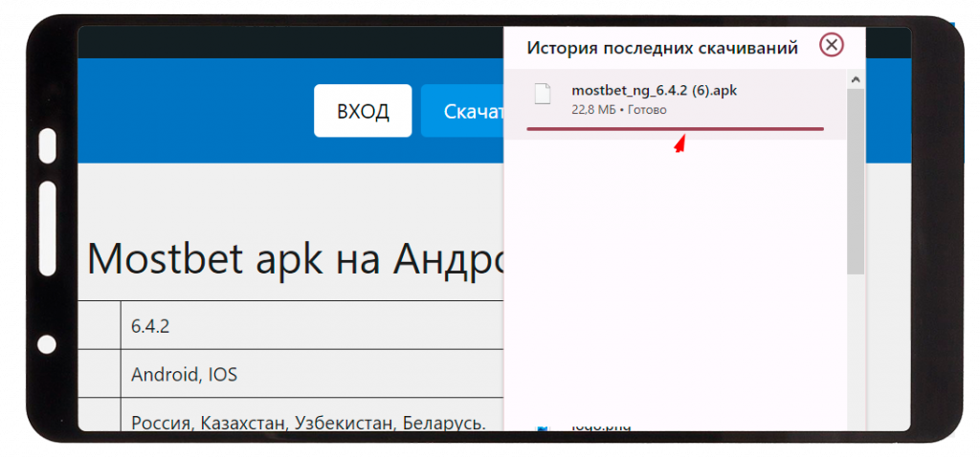
Task: Click the blue Скачать download button
Action: [462, 111]
